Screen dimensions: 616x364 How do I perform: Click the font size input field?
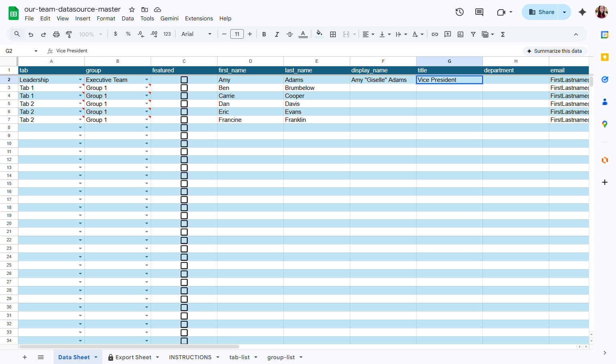pyautogui.click(x=237, y=34)
